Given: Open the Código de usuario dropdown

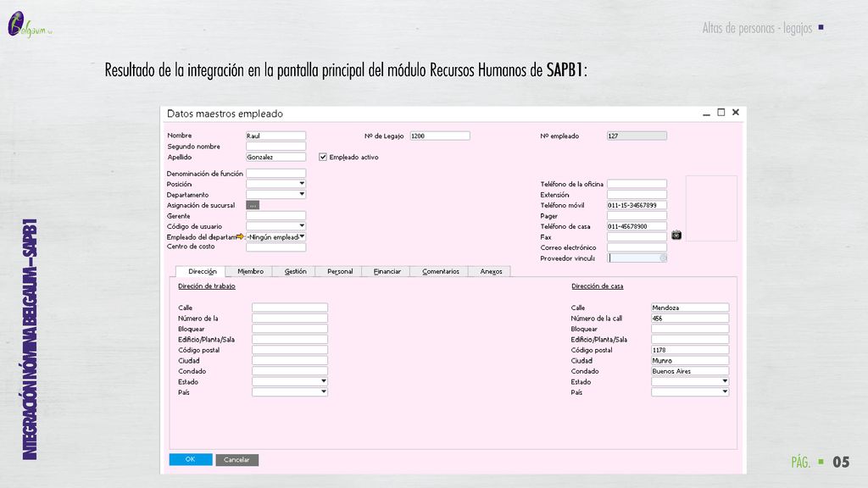Looking at the screenshot, I should 302,225.
